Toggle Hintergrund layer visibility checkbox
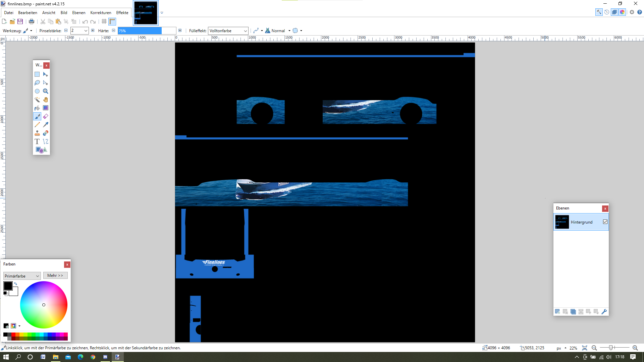 click(605, 222)
